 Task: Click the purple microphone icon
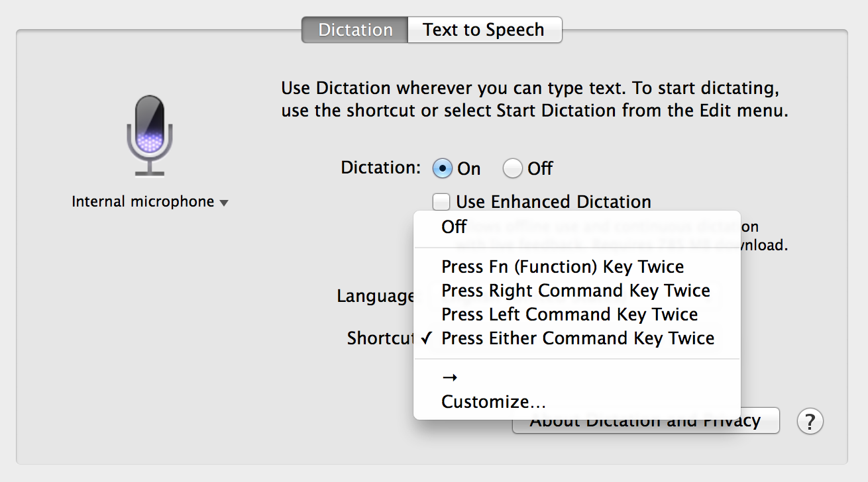point(150,136)
